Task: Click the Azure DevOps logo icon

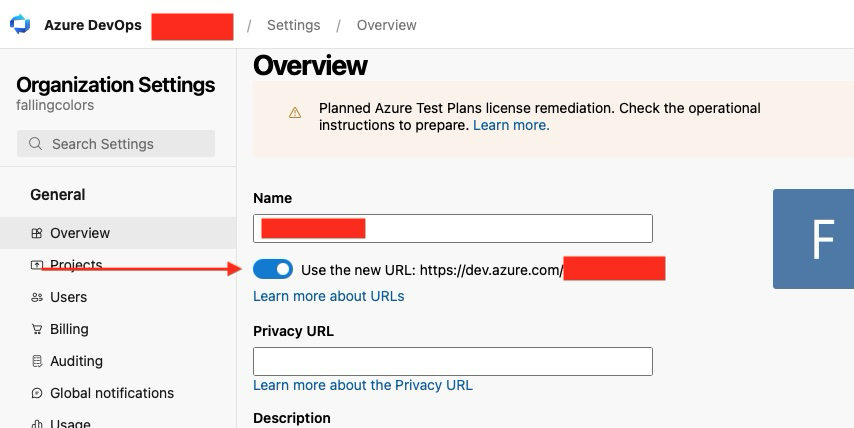Action: pyautogui.click(x=20, y=25)
